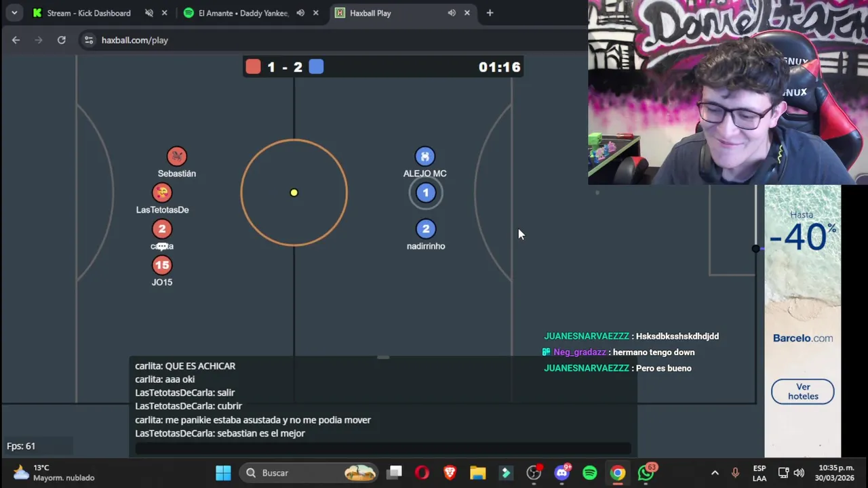The height and width of the screenshot is (488, 868).
Task: Click the Buscar taskbar search box
Action: pyautogui.click(x=309, y=473)
